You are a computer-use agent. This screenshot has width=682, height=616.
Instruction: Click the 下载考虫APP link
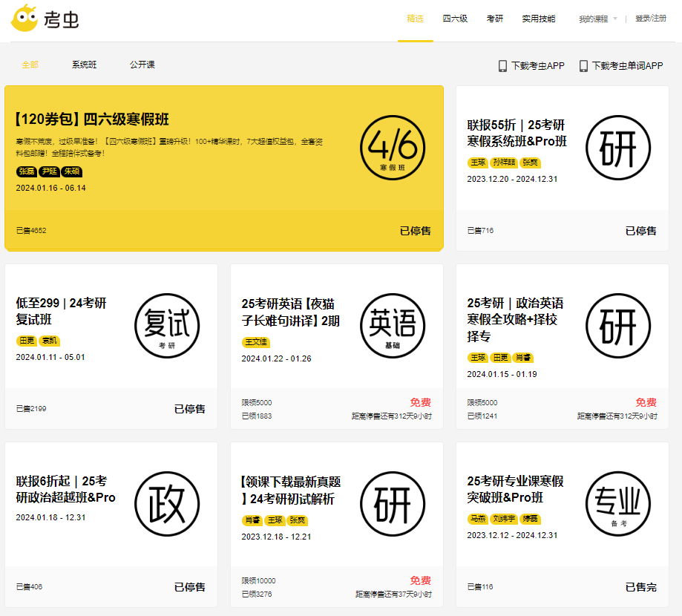[538, 66]
